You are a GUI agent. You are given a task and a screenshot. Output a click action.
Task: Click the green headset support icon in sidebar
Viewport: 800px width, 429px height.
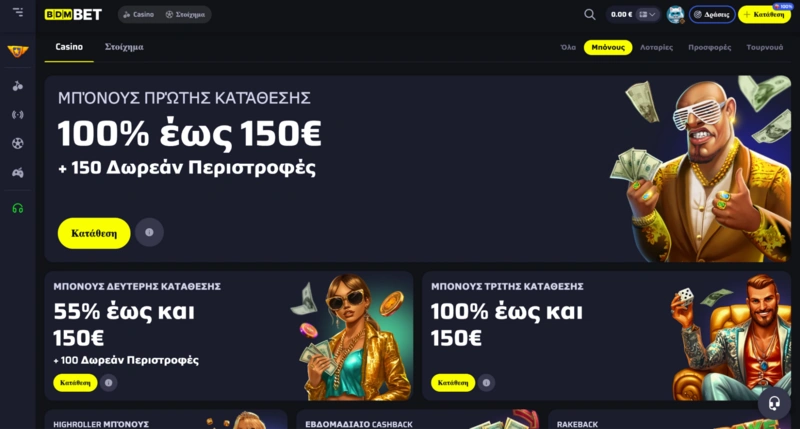point(18,208)
